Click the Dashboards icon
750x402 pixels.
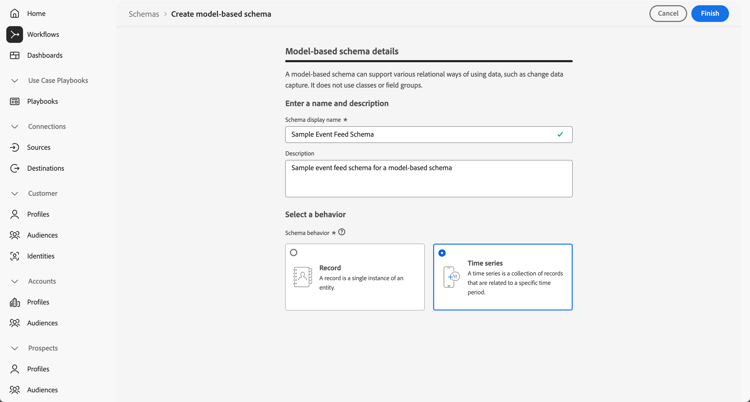click(x=15, y=56)
